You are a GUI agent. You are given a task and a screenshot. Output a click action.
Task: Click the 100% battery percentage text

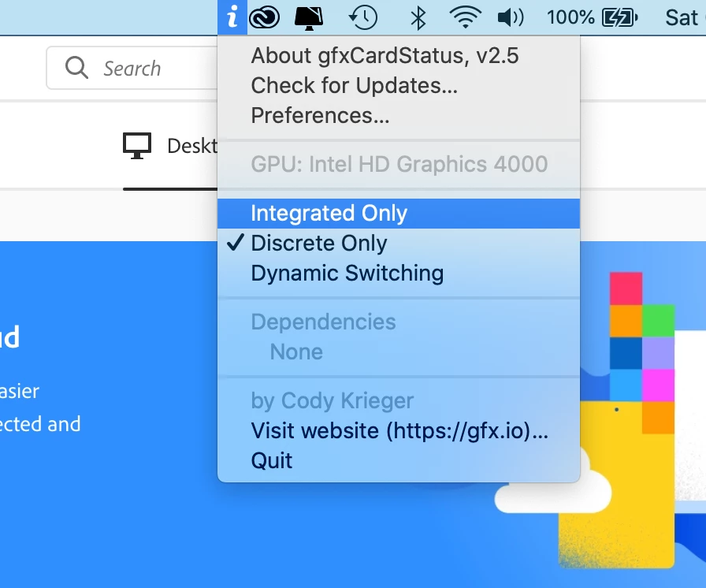point(570,18)
